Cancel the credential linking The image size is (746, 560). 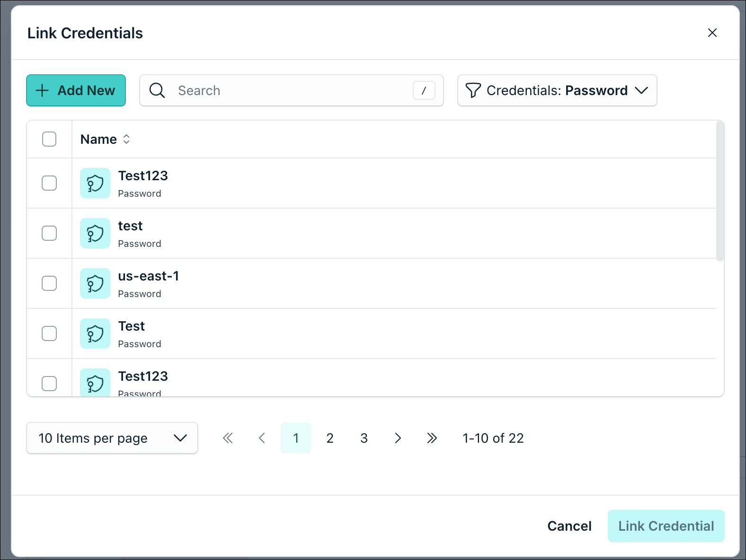point(569,526)
